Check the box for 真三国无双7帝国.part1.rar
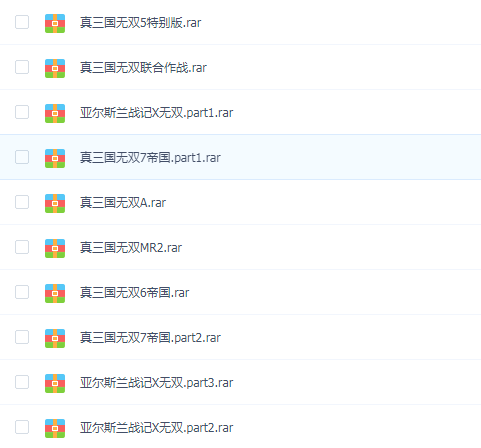Viewport: 481px width, 448px height. pos(22,157)
